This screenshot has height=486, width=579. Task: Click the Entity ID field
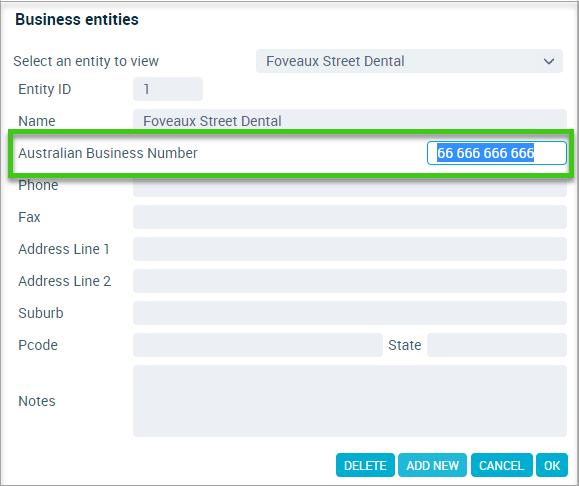(168, 89)
